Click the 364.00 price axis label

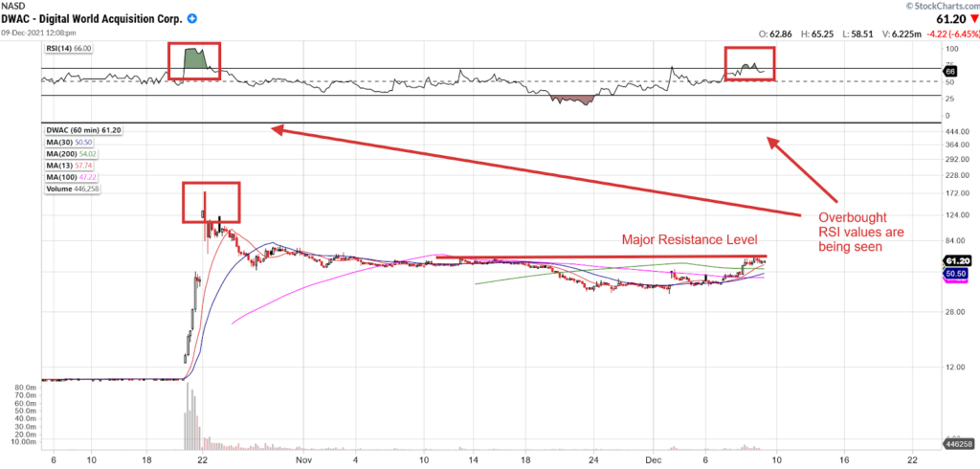pos(957,145)
